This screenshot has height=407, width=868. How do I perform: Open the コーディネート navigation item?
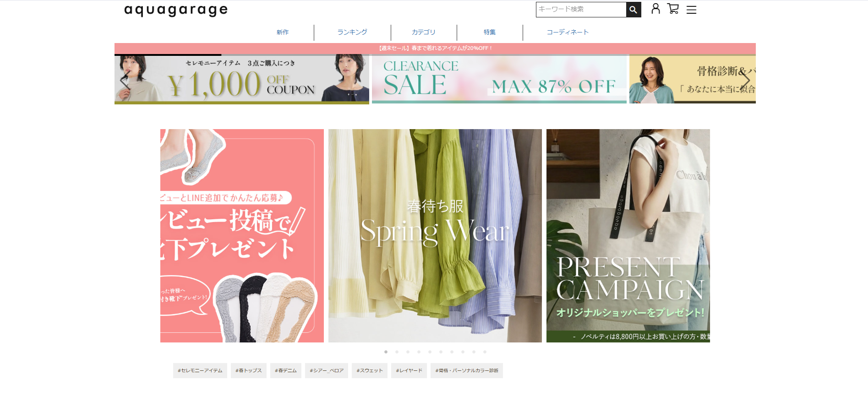pyautogui.click(x=568, y=33)
